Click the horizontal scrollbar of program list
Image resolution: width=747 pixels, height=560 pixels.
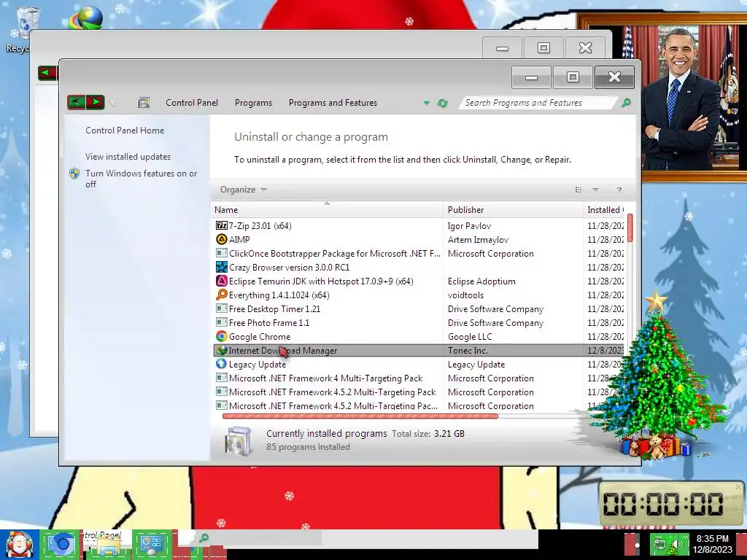pos(360,416)
